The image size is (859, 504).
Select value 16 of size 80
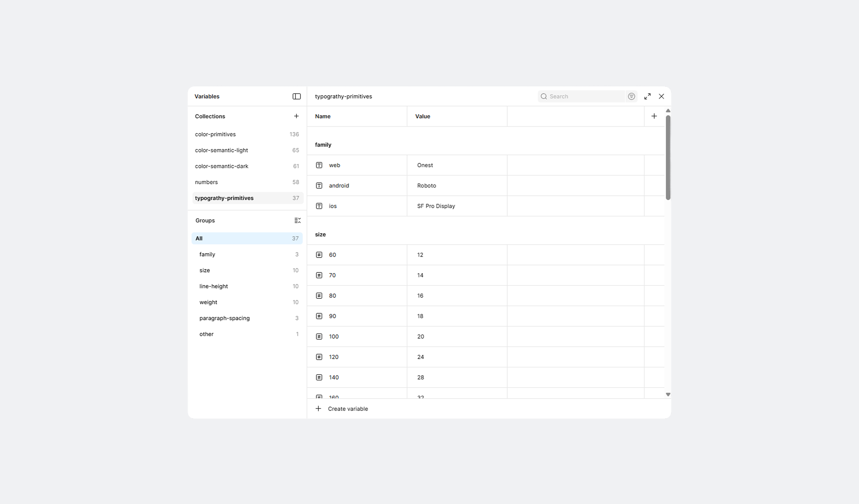point(457,296)
